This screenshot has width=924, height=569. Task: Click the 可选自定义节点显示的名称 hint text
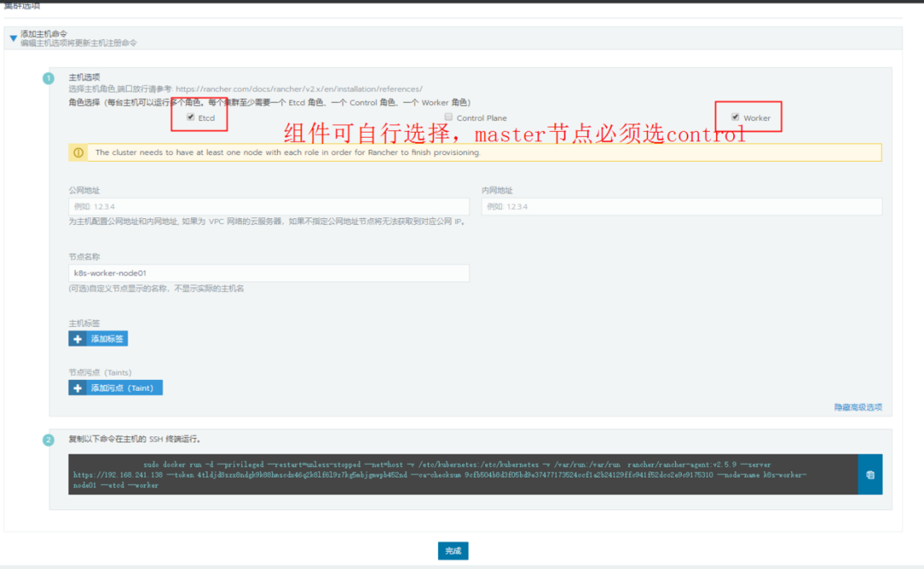(157, 288)
